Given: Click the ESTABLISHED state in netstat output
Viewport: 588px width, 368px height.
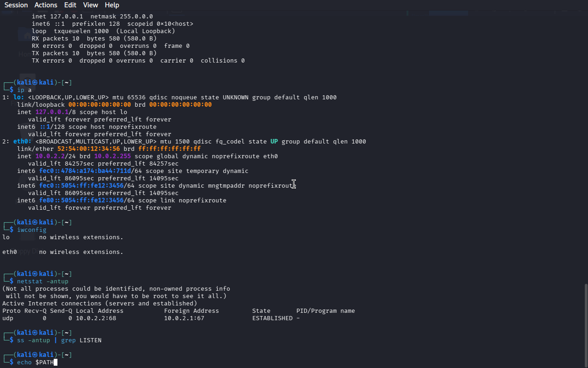Looking at the screenshot, I should 272,318.
